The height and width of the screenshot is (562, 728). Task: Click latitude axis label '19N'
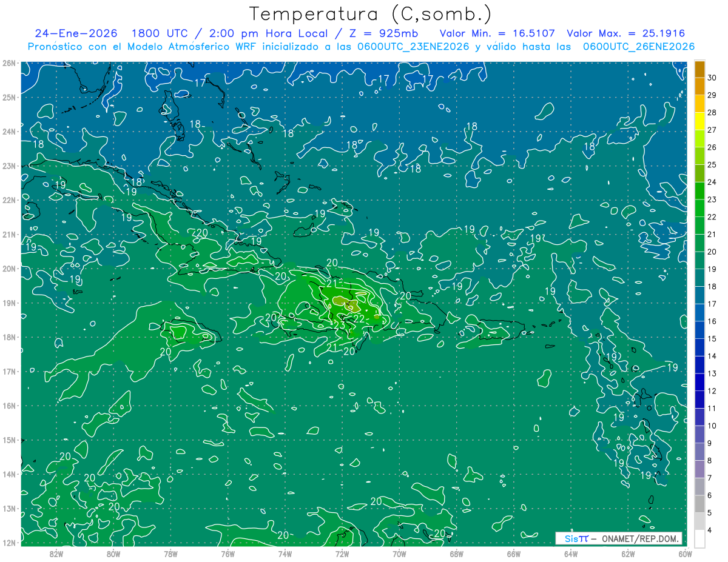pos(9,303)
